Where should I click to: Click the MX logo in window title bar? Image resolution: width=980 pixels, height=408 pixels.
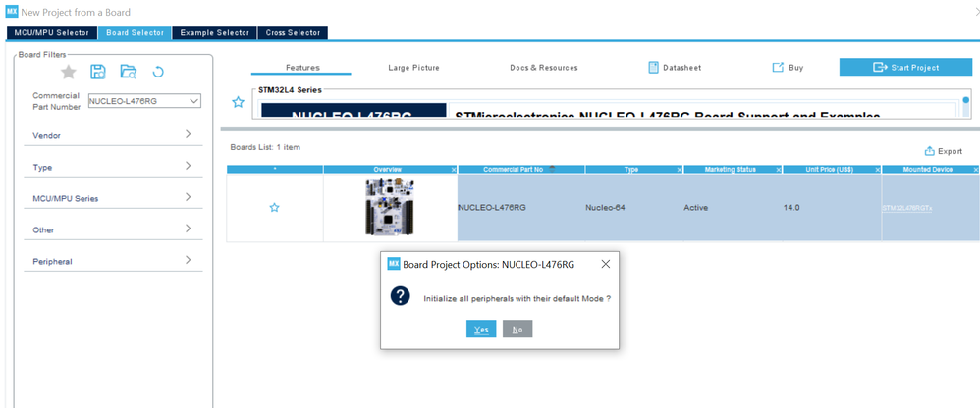pos(12,12)
